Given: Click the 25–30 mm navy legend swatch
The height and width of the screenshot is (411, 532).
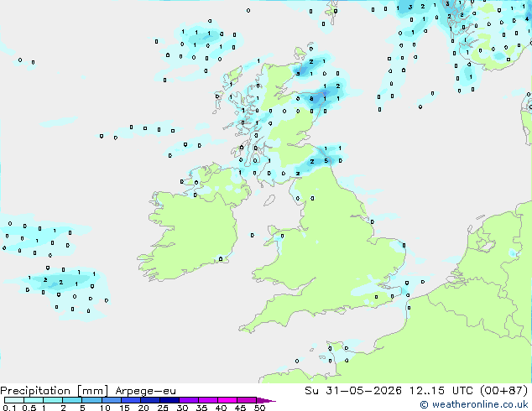Looking at the screenshot, I should [x=170, y=400].
